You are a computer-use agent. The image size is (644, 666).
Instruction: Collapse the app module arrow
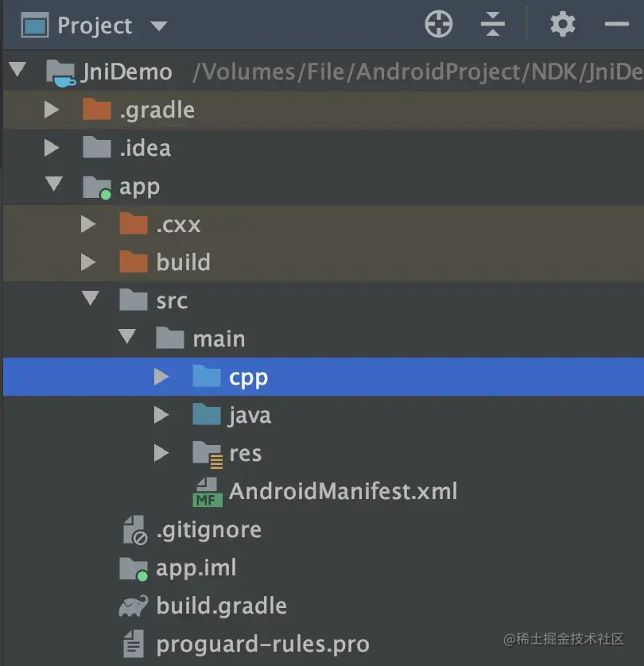click(x=54, y=184)
